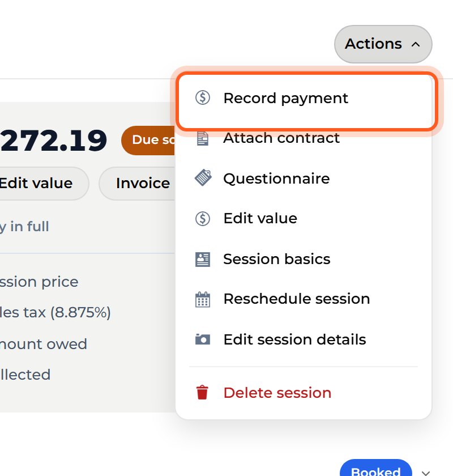This screenshot has height=476, width=453.
Task: Open the blue Booked status button
Action: (375, 468)
